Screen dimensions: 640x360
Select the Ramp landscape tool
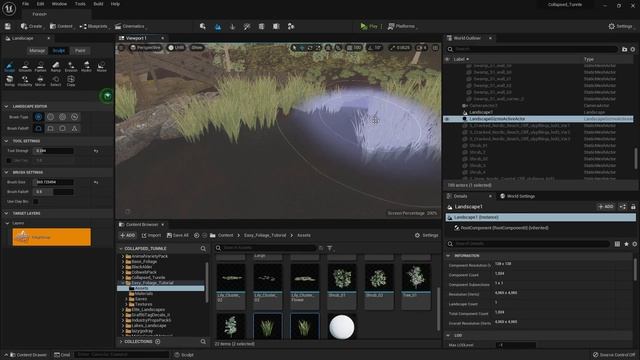point(56,67)
